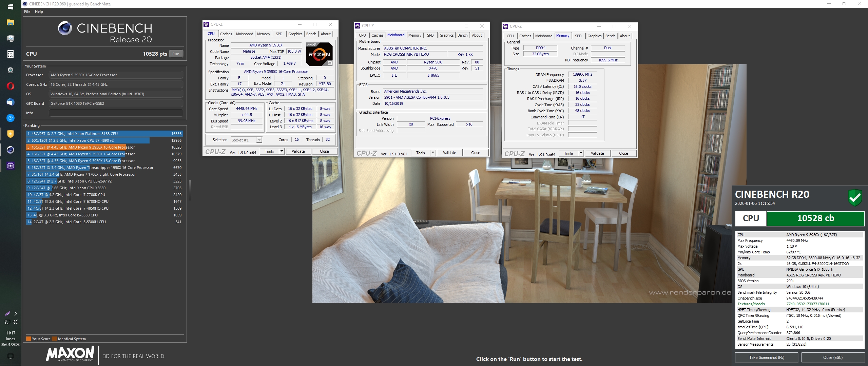868x366 pixels.
Task: Open the yellow shield taskbar app
Action: [11, 134]
